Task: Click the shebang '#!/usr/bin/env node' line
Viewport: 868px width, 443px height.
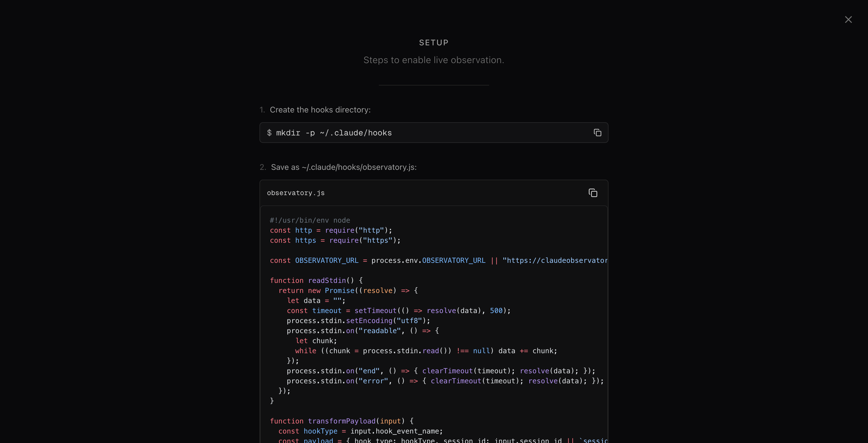Action: click(310, 220)
